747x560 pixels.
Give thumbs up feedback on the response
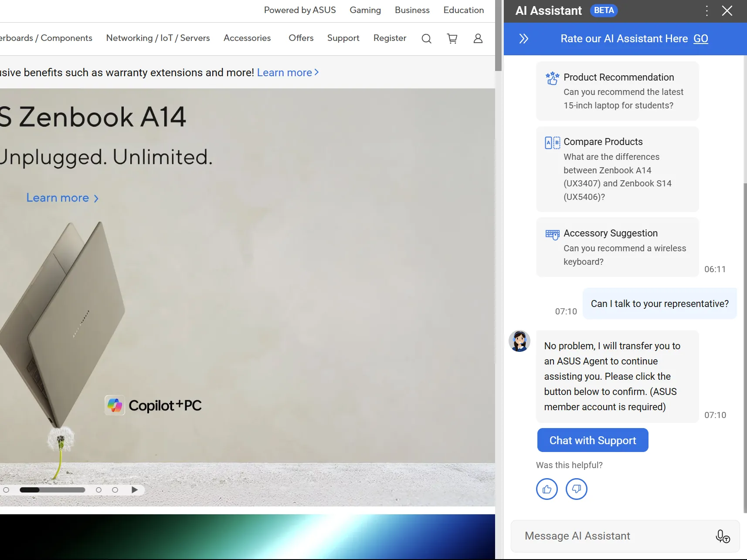(547, 489)
